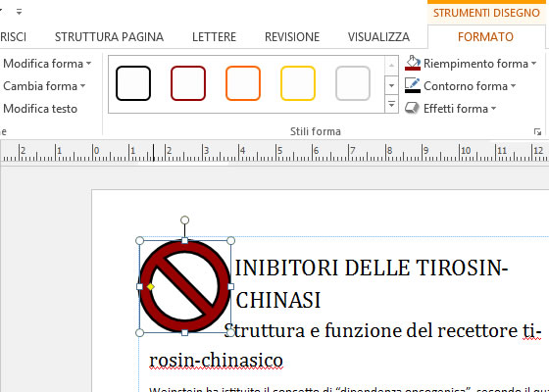Click the horizontal ruler at mark 5
This screenshot has height=392, width=549.
coord(279,151)
